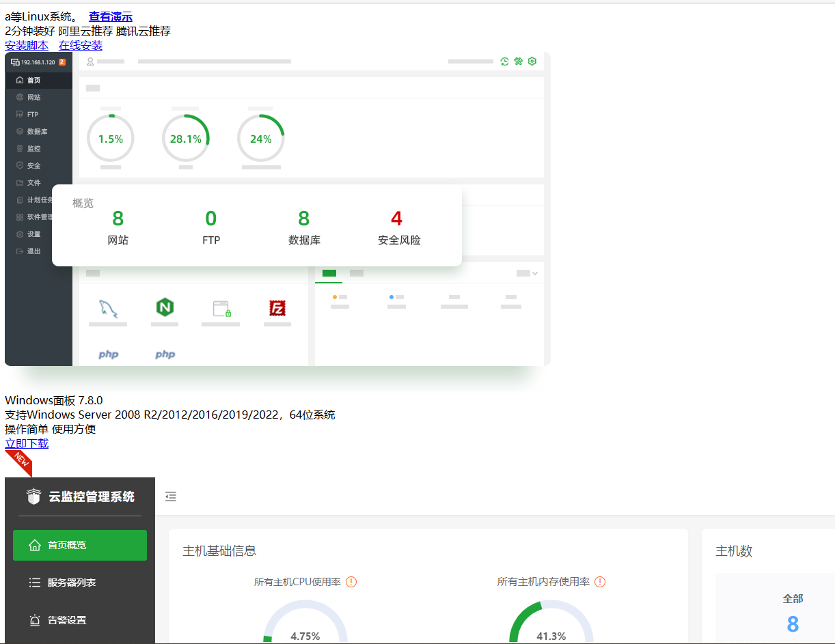Click the blue legend dot in the tab panel
835x644 pixels.
point(392,297)
